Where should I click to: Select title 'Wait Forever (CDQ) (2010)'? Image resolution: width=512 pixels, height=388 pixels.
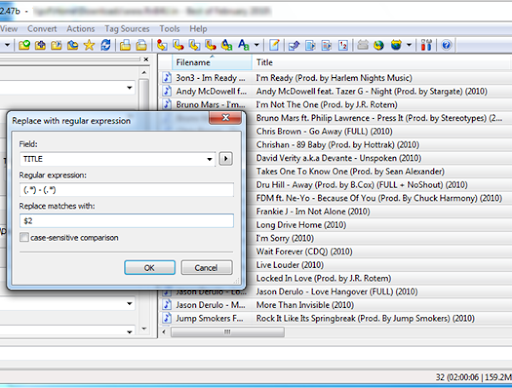click(x=304, y=251)
